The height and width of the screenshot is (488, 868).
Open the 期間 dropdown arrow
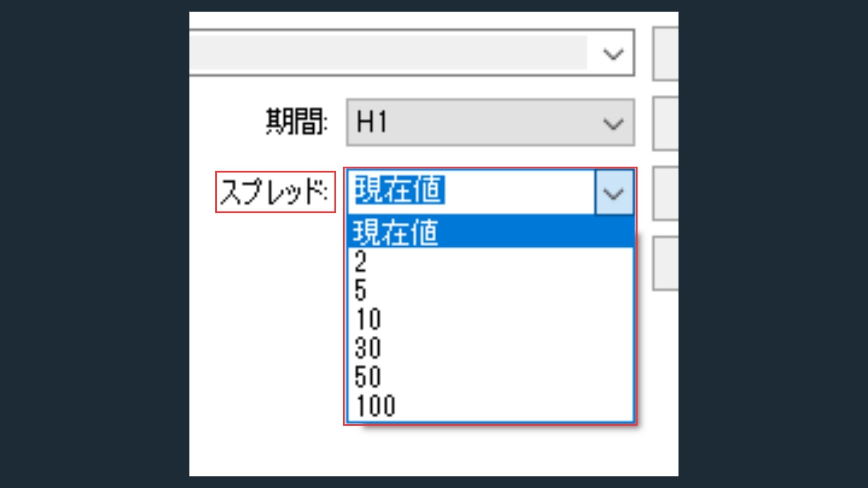613,123
